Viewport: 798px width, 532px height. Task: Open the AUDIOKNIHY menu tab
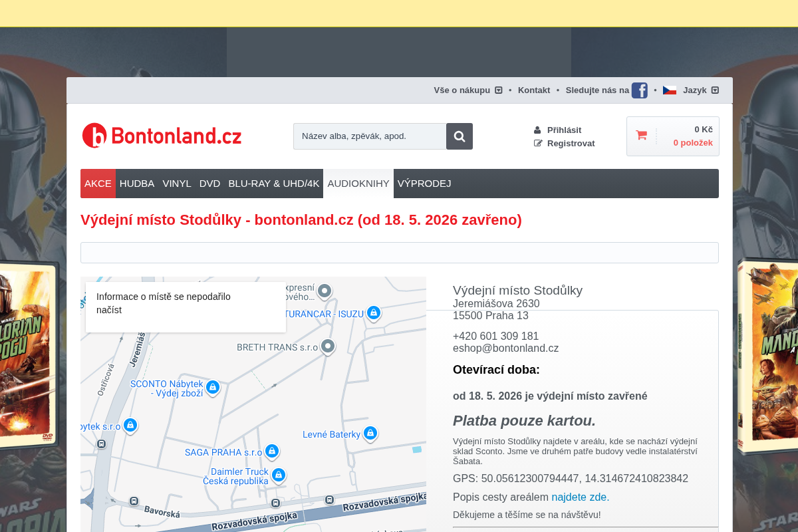pos(358,184)
